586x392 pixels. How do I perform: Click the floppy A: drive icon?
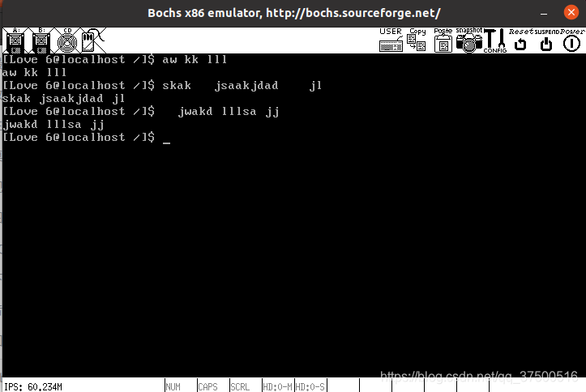click(15, 40)
